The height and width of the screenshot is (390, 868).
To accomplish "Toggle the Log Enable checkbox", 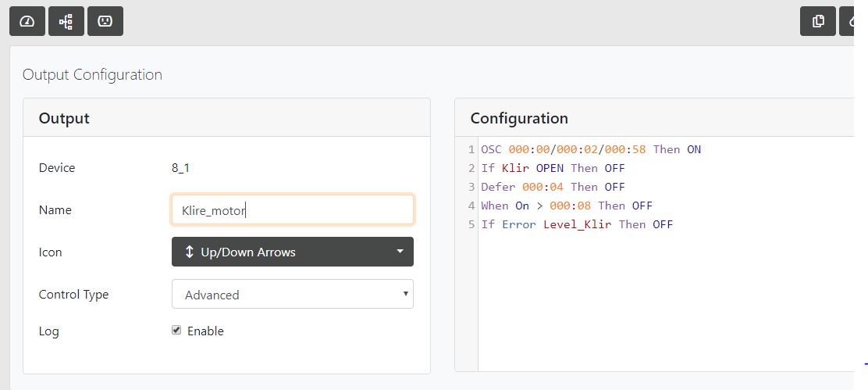I will tap(176, 330).
